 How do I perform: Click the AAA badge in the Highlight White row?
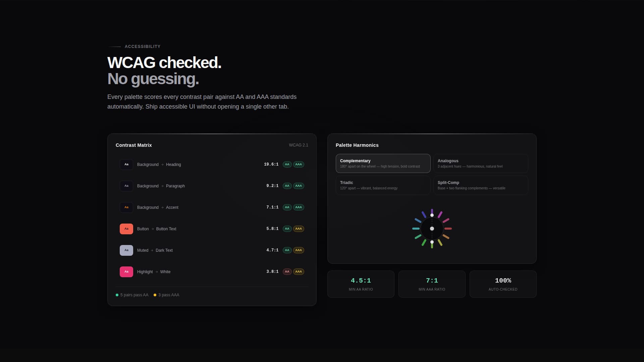pyautogui.click(x=299, y=272)
